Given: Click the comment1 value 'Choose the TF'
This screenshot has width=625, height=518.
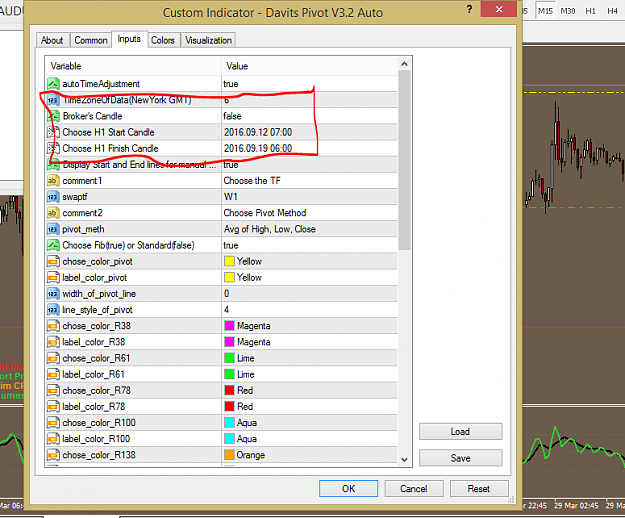Looking at the screenshot, I should (x=252, y=181).
